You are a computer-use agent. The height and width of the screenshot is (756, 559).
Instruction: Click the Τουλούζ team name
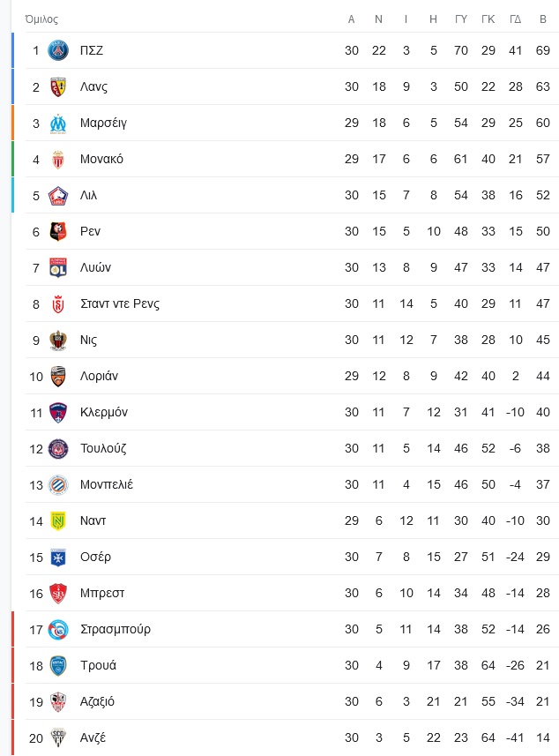(x=103, y=448)
